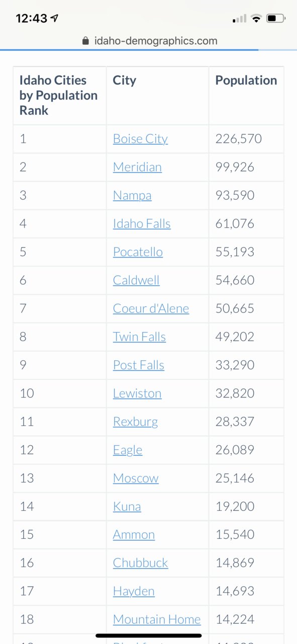Tap the Wi-Fi status icon

256,19
